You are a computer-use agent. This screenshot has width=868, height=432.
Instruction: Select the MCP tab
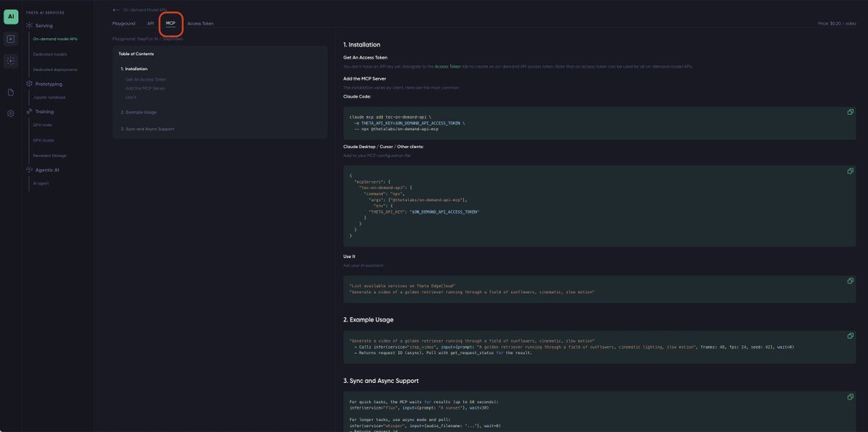171,23
